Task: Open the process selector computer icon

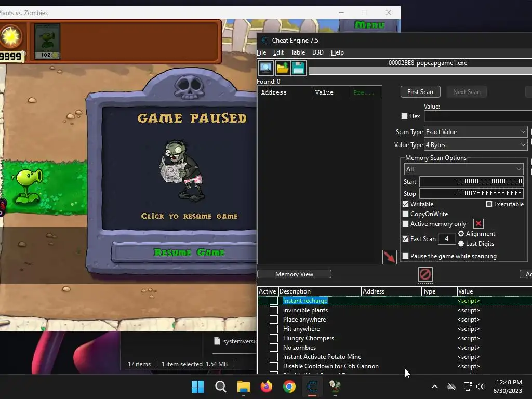Action: click(265, 68)
